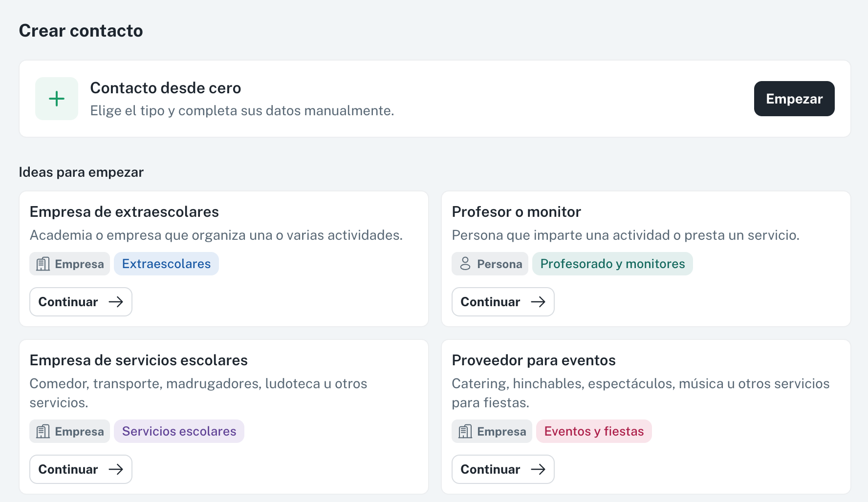
Task: Click the arrow icon in Profesor o monitor Continuar
Action: pyautogui.click(x=538, y=302)
